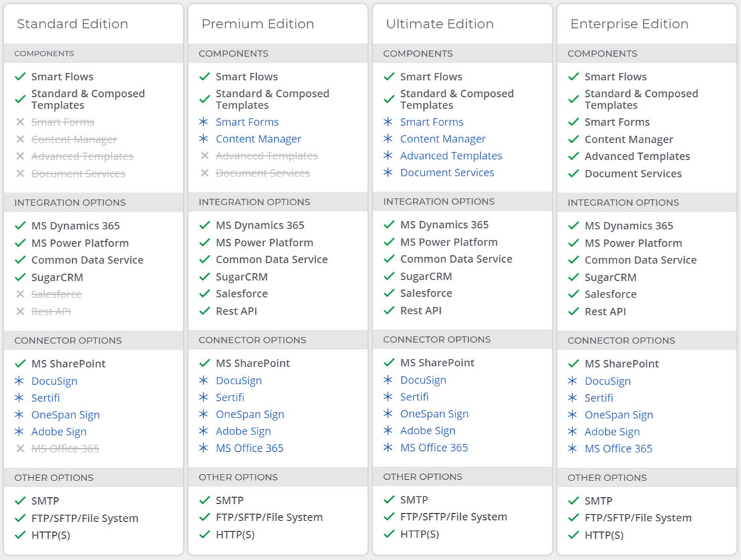Click Smart Forms link in Ultimate Edition
The width and height of the screenshot is (741, 560).
[431, 122]
